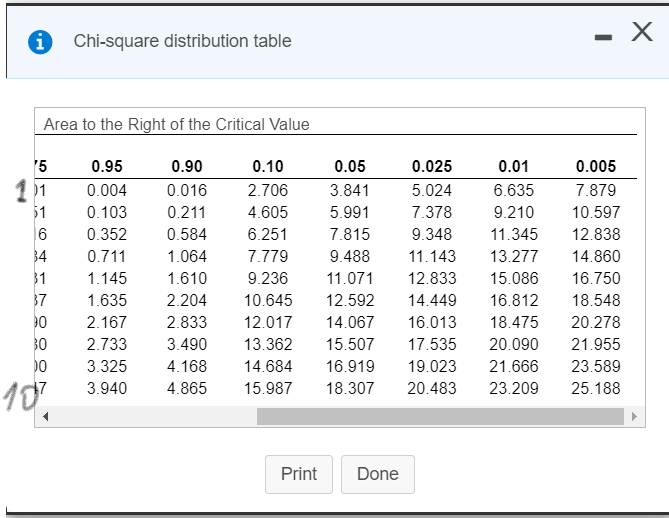This screenshot has height=518, width=669.
Task: Select the value 6.635
Action: coord(514,190)
